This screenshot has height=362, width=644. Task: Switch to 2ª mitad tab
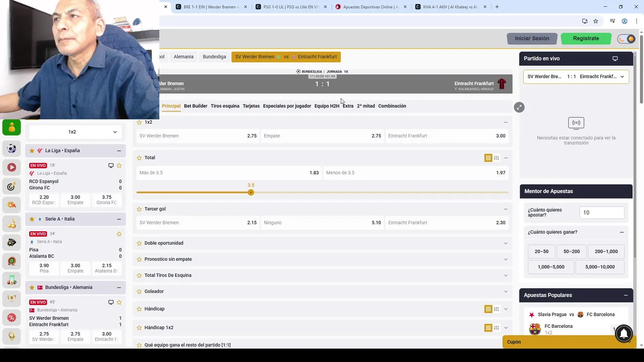point(366,106)
